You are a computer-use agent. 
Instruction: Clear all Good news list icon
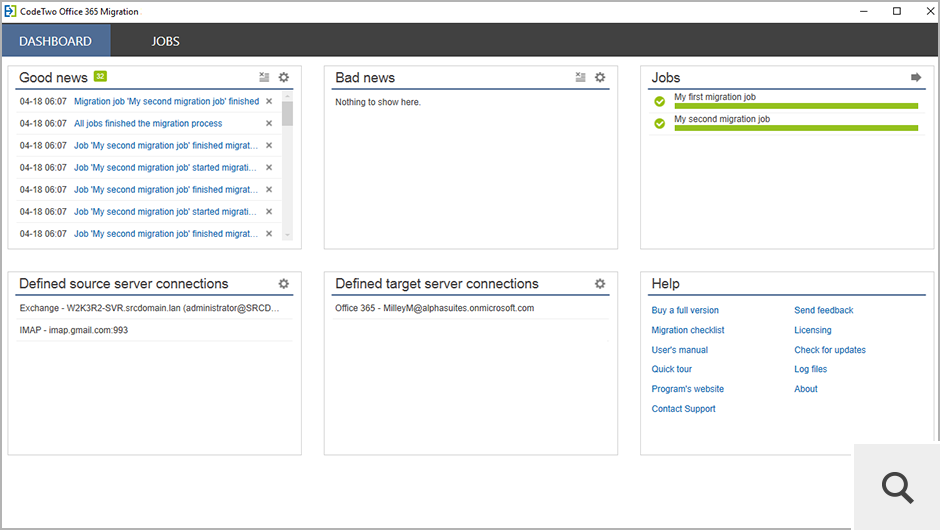point(264,77)
